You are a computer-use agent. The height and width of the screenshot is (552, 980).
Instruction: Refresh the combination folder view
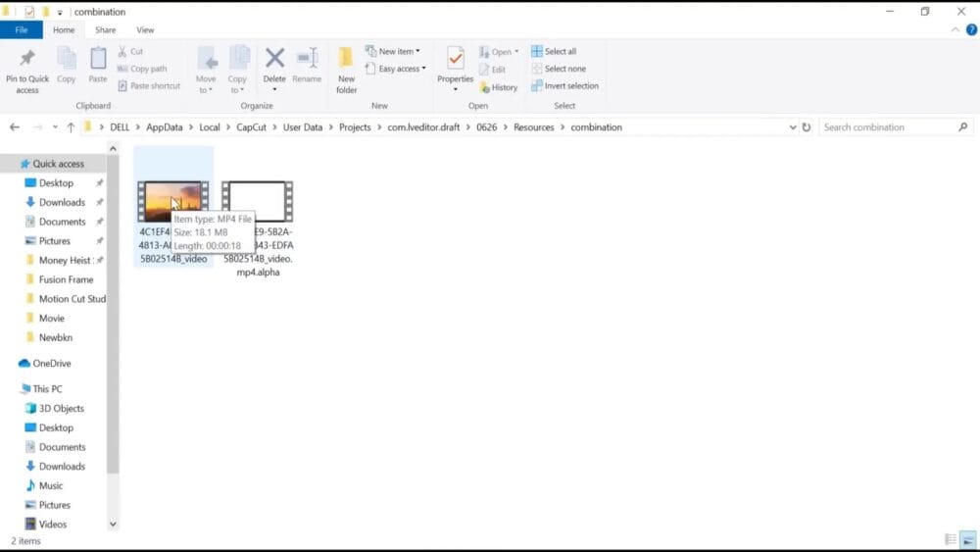click(x=807, y=127)
